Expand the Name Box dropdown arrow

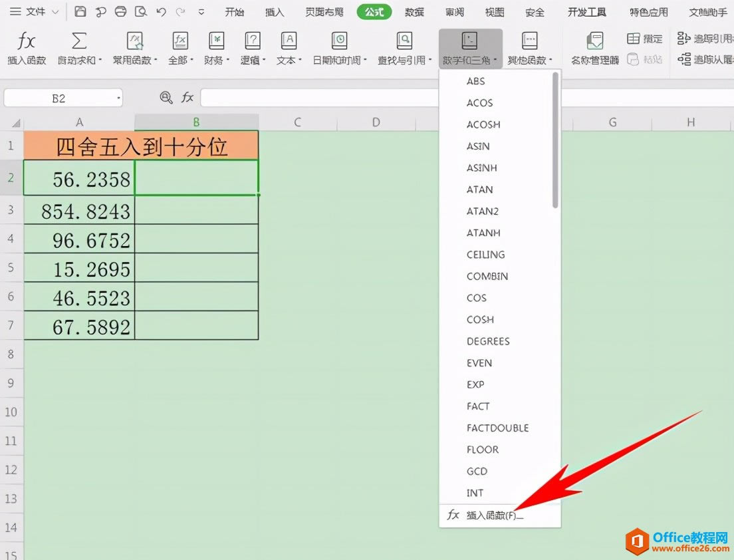tap(119, 98)
